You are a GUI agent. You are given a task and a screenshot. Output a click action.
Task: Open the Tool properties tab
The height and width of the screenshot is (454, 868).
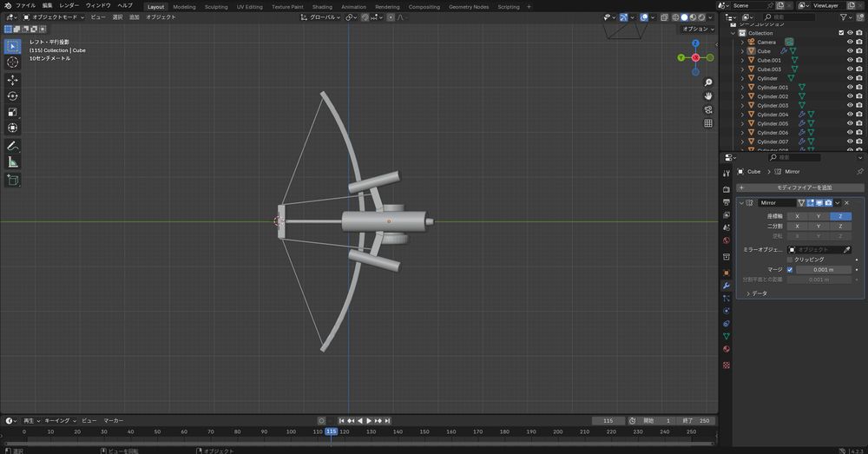click(x=727, y=174)
